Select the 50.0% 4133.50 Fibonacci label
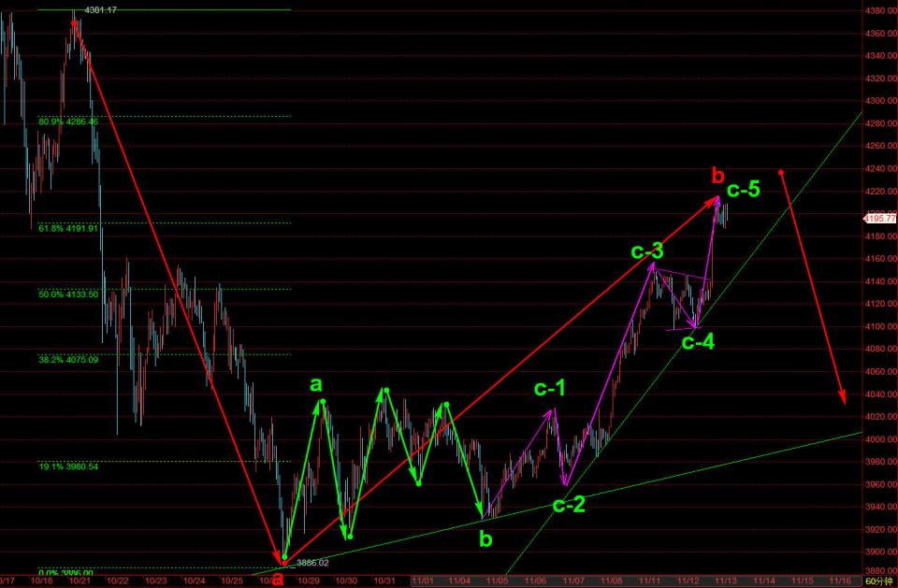The image size is (898, 588). coord(68,294)
